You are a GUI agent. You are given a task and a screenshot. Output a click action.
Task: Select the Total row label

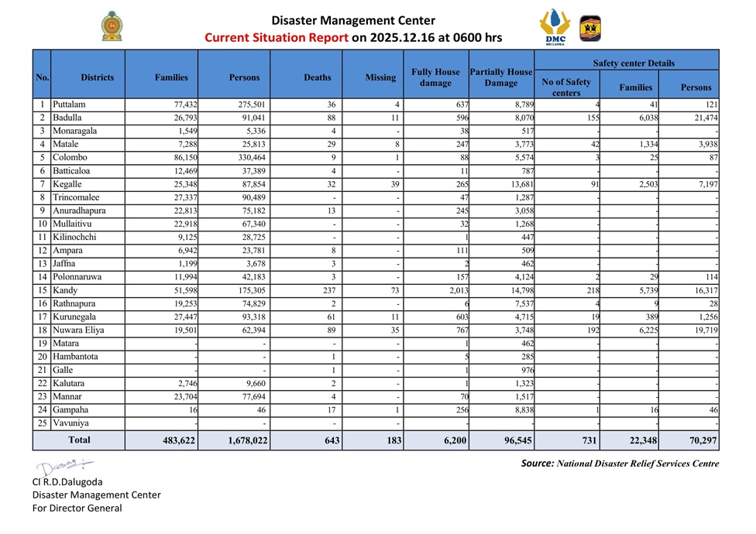pos(79,440)
